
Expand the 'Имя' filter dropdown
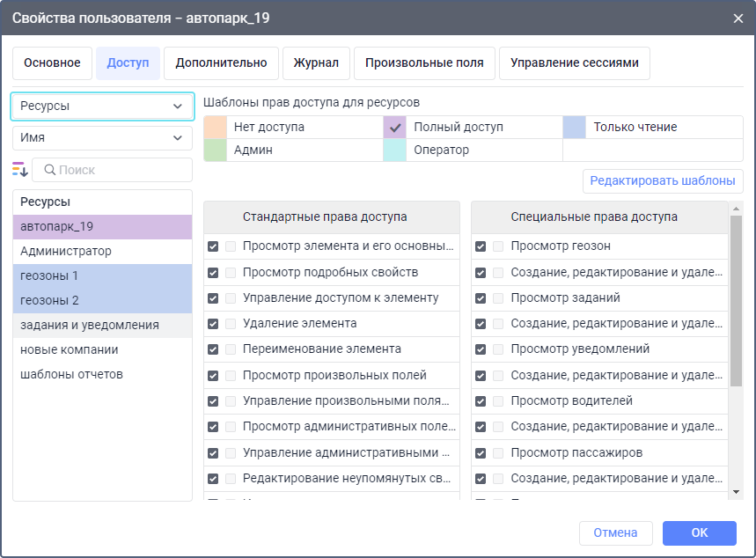tap(102, 138)
